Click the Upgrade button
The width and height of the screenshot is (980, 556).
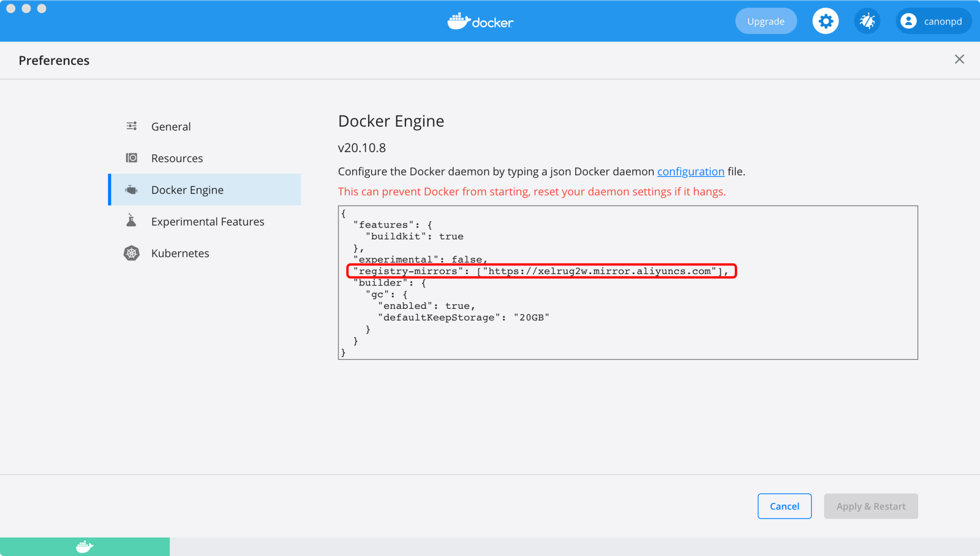coord(766,21)
